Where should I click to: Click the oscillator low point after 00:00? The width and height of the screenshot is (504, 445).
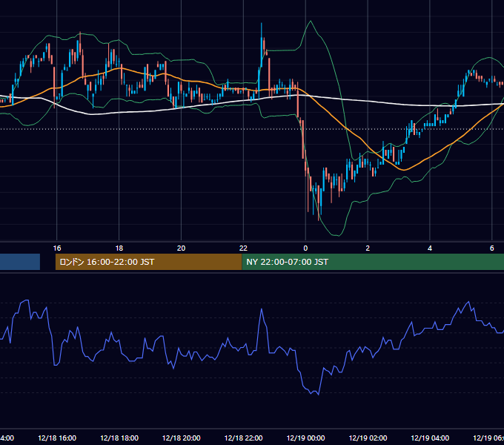coord(318,395)
